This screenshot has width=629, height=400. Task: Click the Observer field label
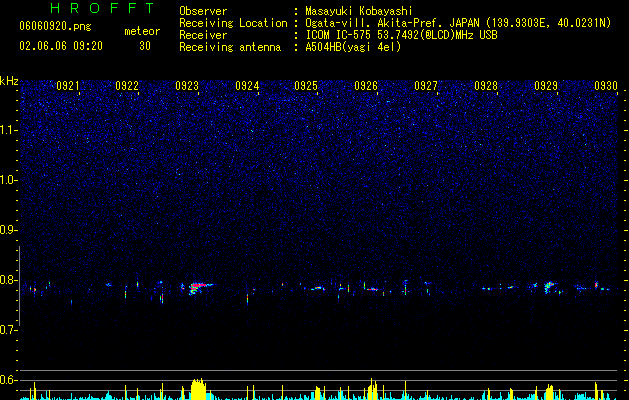[x=203, y=11]
